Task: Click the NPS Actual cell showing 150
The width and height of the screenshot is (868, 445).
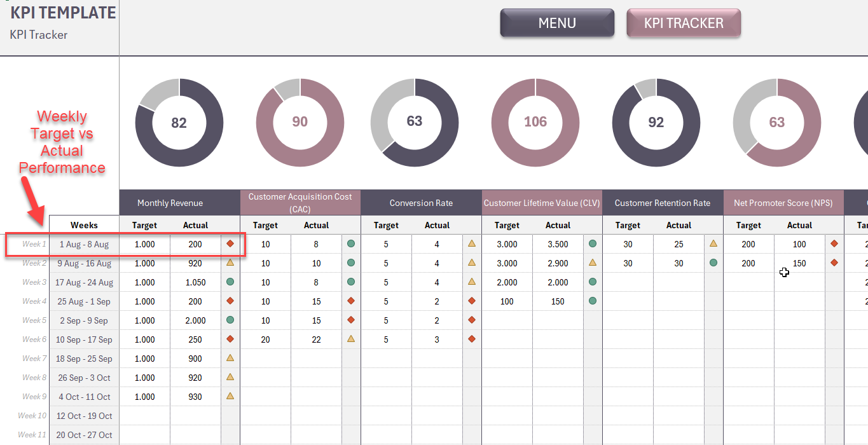Action: [x=799, y=263]
